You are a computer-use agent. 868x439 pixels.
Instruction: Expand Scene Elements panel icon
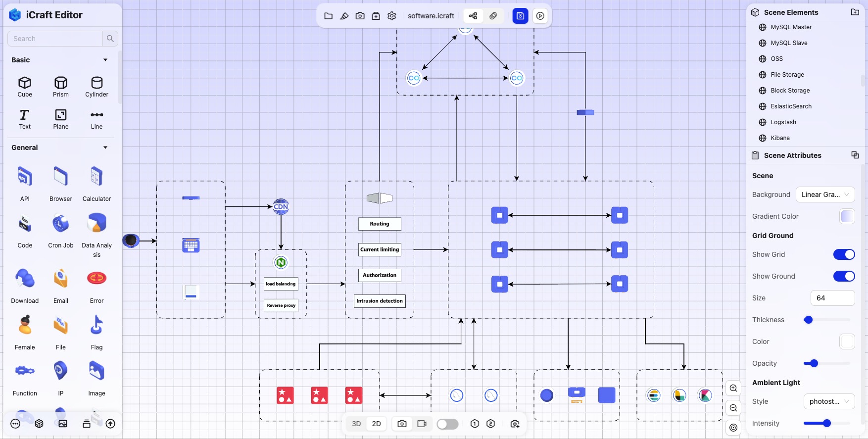[x=855, y=12]
